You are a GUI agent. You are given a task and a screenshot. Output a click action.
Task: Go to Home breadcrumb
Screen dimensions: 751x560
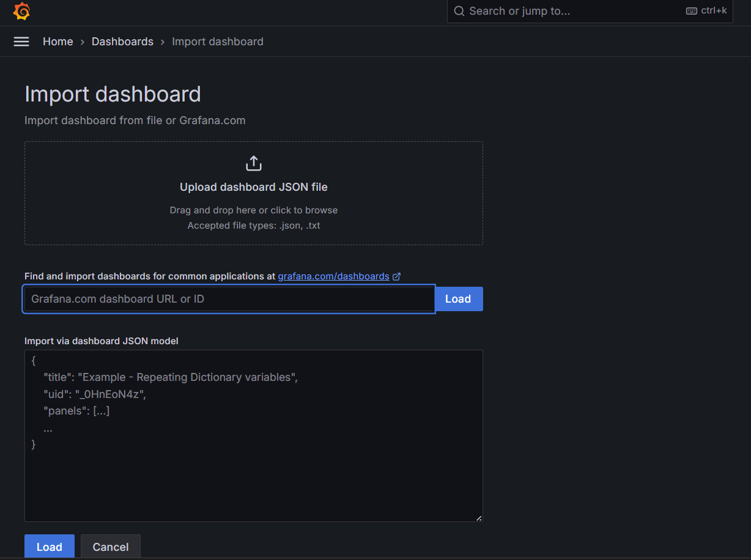click(x=57, y=42)
